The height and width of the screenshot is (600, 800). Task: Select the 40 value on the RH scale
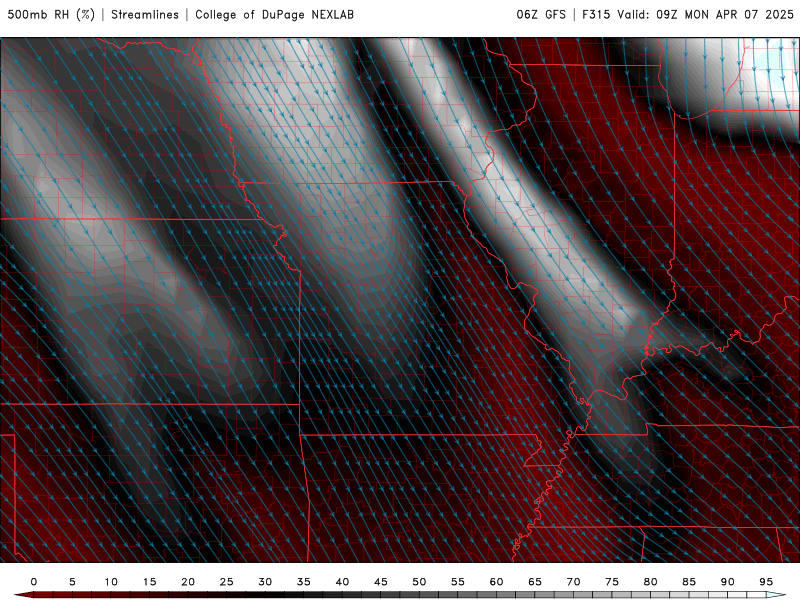tap(342, 582)
